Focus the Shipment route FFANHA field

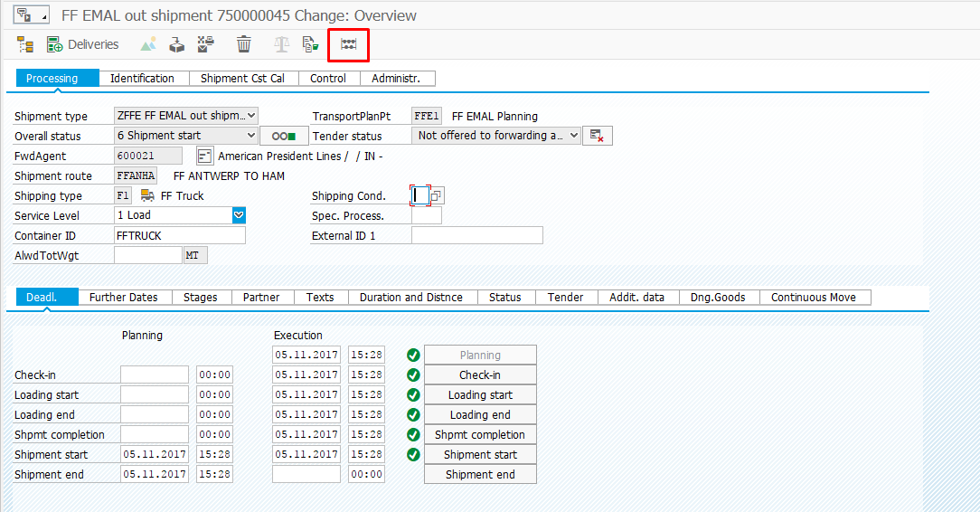[x=136, y=175]
